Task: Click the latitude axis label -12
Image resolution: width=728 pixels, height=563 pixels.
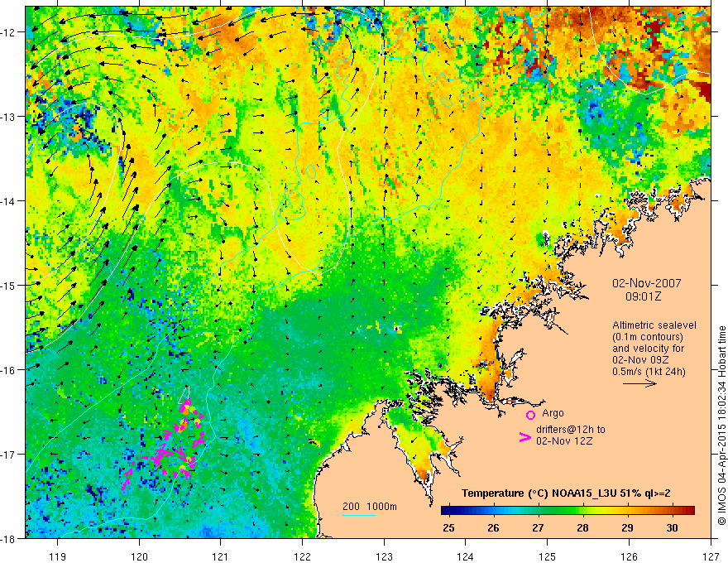Action: coord(9,32)
